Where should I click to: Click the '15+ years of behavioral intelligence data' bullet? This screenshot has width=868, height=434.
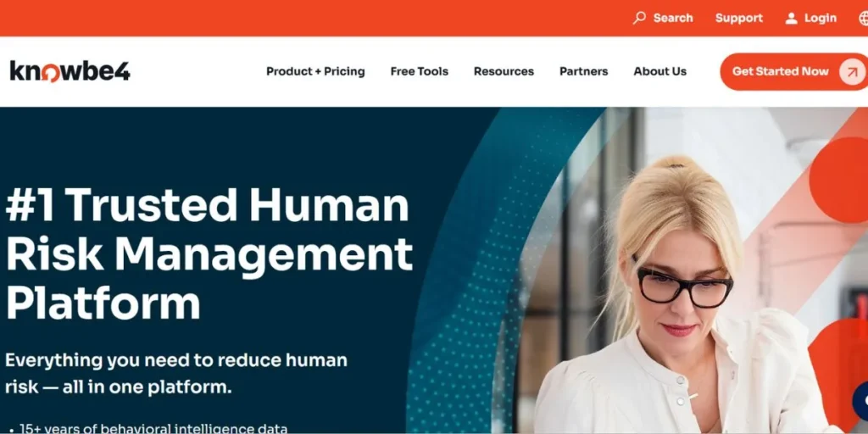[148, 428]
